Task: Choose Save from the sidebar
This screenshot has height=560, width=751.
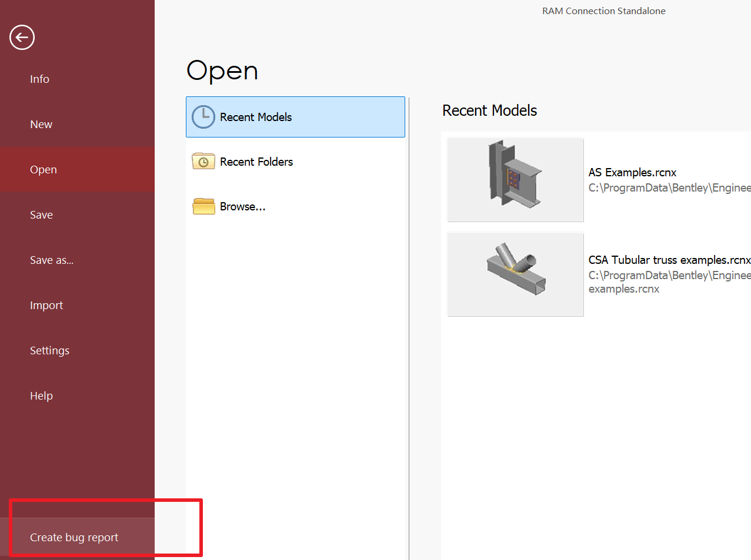Action: click(x=41, y=214)
